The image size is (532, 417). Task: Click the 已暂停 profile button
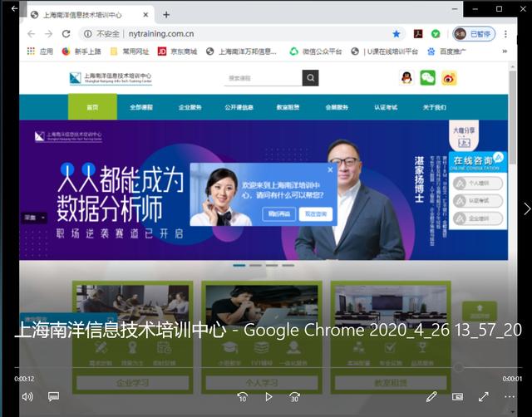click(474, 34)
